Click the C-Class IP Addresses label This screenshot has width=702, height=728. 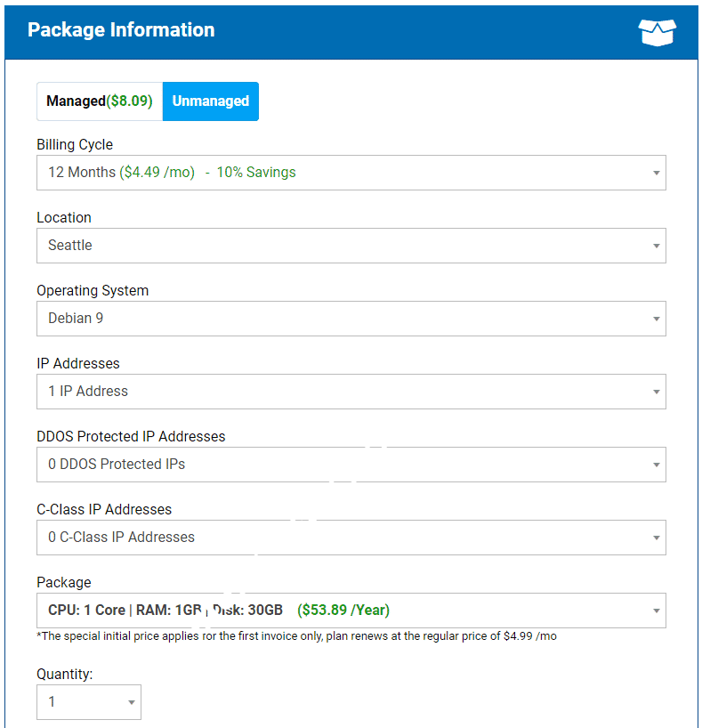104,509
